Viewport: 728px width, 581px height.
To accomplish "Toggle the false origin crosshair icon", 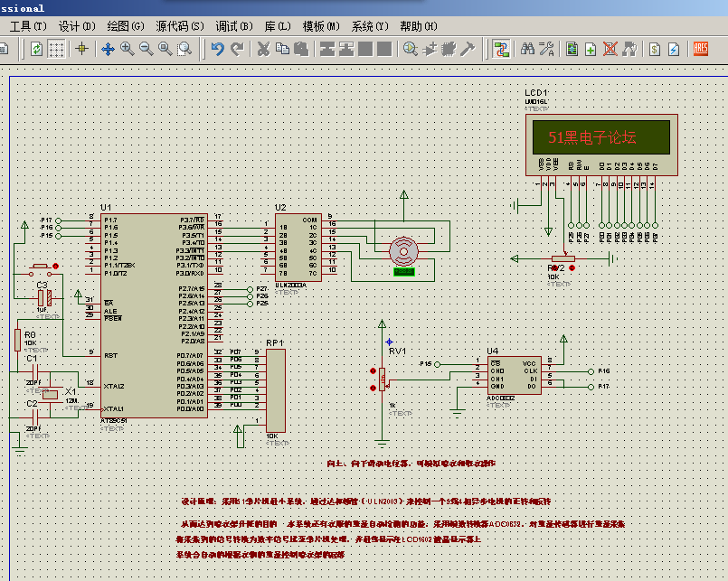I will [81, 48].
